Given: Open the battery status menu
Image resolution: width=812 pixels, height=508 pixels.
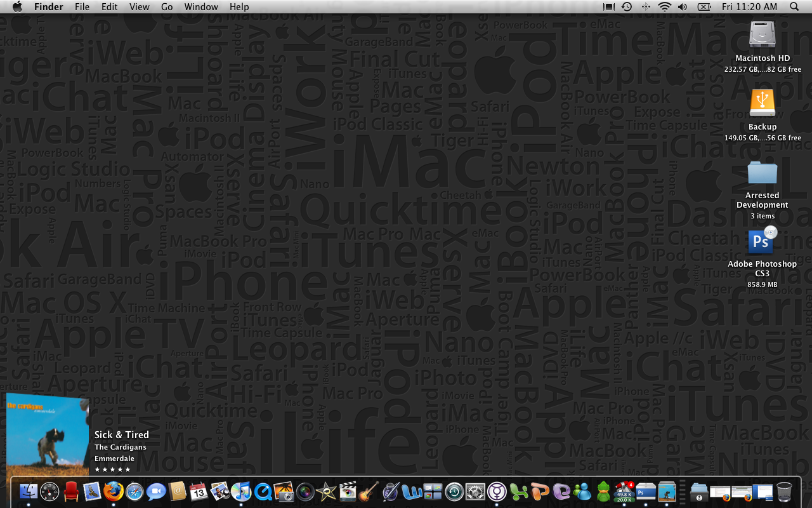Looking at the screenshot, I should pos(704,6).
